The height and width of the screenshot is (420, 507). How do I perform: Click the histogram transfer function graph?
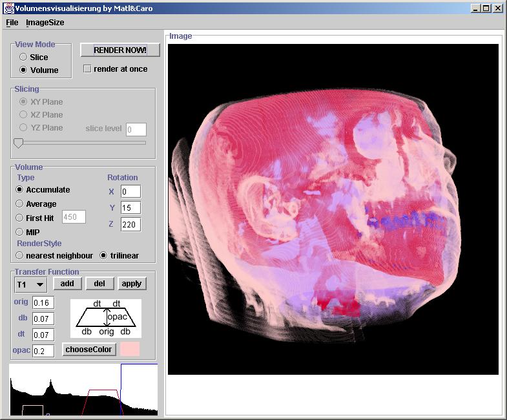[83, 390]
